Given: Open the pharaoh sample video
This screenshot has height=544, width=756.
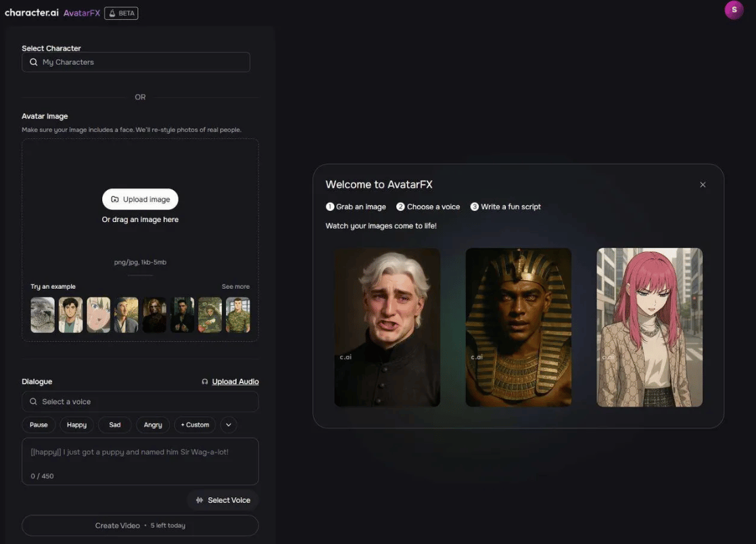Looking at the screenshot, I should click(518, 327).
